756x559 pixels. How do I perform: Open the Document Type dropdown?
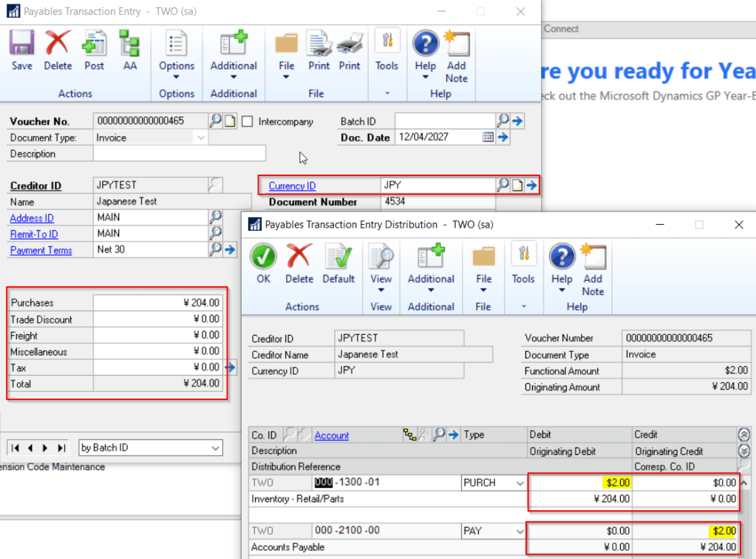point(201,138)
